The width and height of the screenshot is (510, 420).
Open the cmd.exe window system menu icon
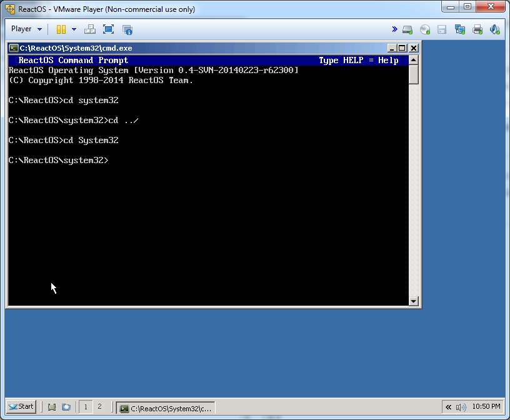[13, 48]
